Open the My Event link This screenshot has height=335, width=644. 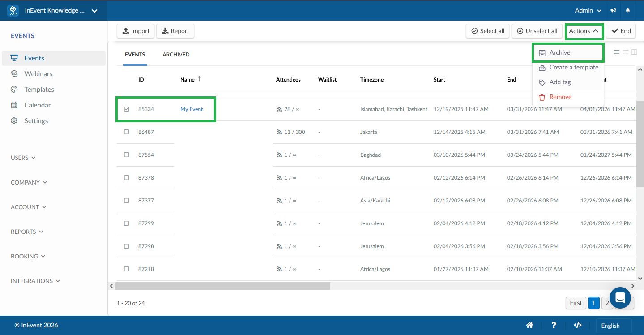tap(192, 109)
